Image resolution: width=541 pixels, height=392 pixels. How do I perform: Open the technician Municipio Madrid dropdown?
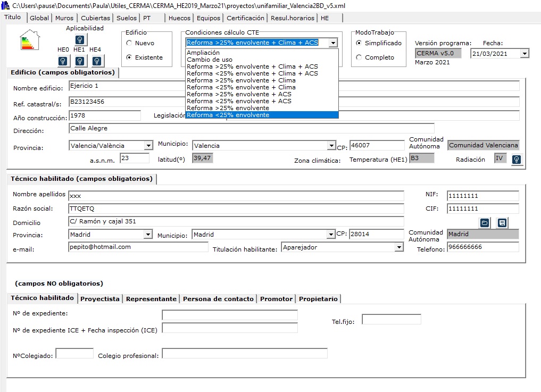[x=331, y=235]
